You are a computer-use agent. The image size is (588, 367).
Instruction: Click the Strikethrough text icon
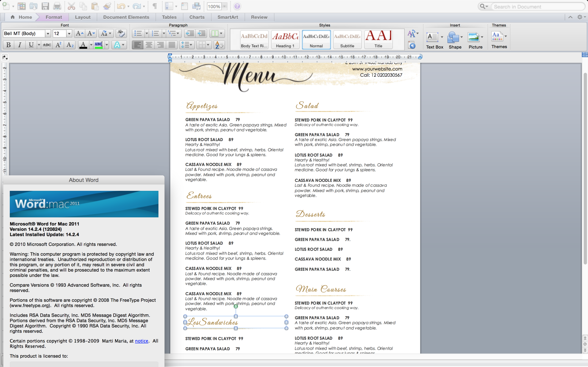(47, 45)
